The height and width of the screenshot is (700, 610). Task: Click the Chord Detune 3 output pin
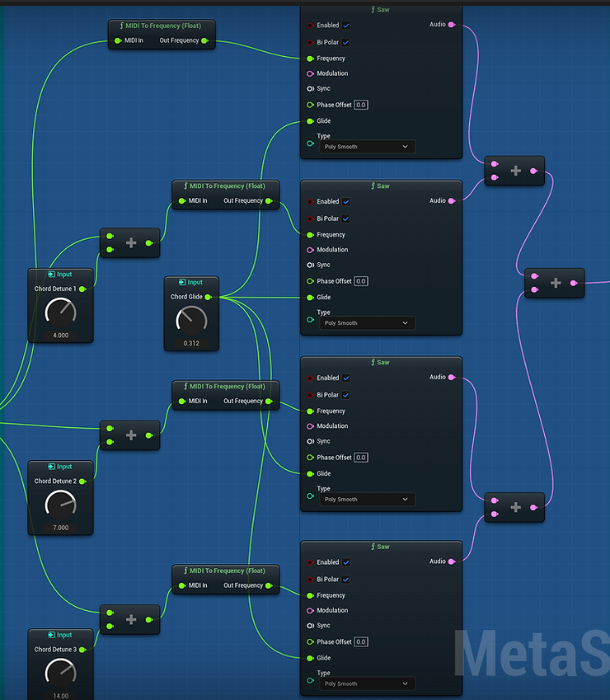pos(82,650)
